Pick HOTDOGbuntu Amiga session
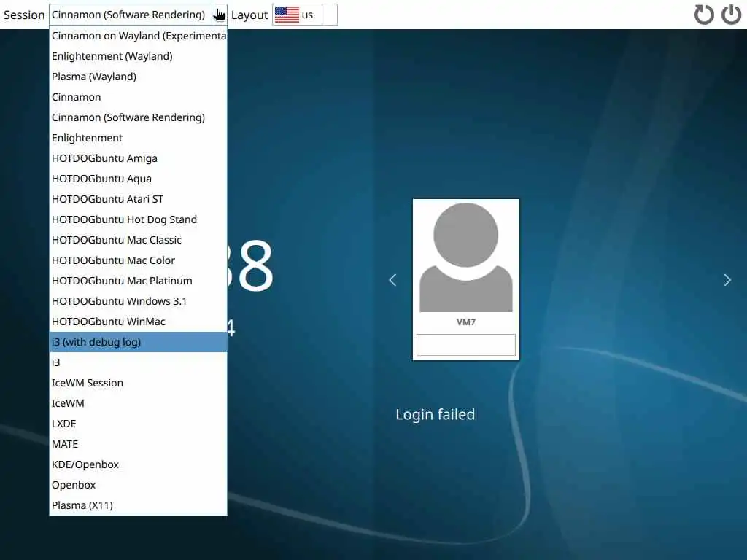 click(138, 158)
